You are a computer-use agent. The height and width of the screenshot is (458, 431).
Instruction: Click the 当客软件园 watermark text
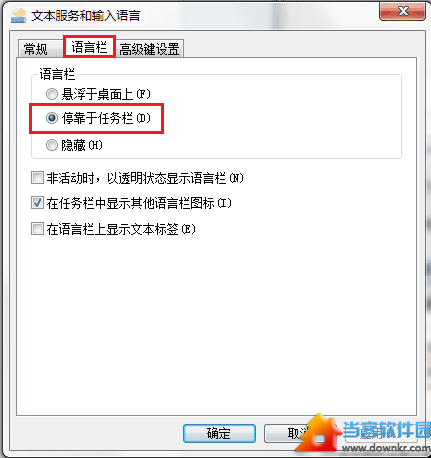386,430
